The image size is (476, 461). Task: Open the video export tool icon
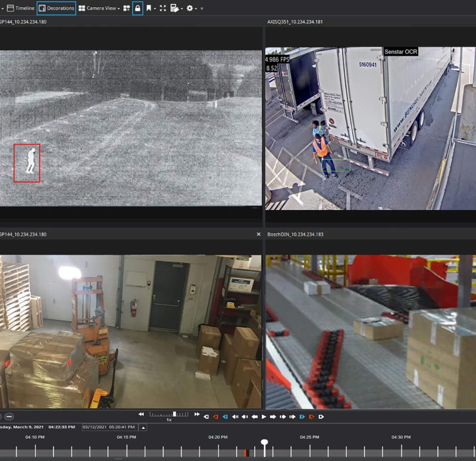[174, 8]
